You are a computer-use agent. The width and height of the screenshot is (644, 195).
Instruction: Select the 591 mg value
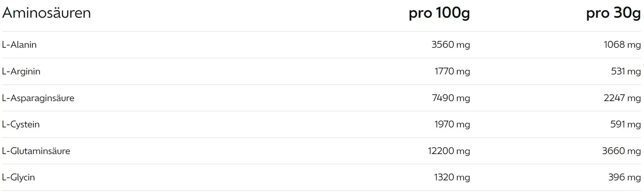click(x=626, y=124)
